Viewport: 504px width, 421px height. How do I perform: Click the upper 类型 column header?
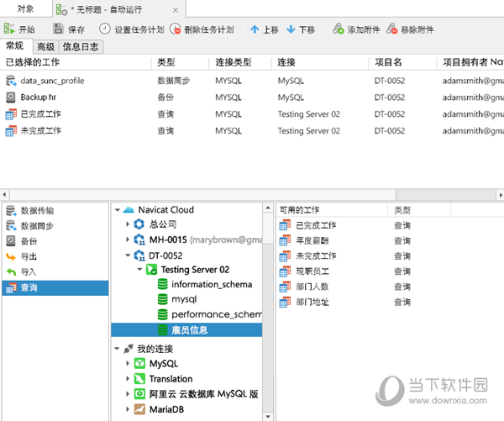[x=180, y=62]
